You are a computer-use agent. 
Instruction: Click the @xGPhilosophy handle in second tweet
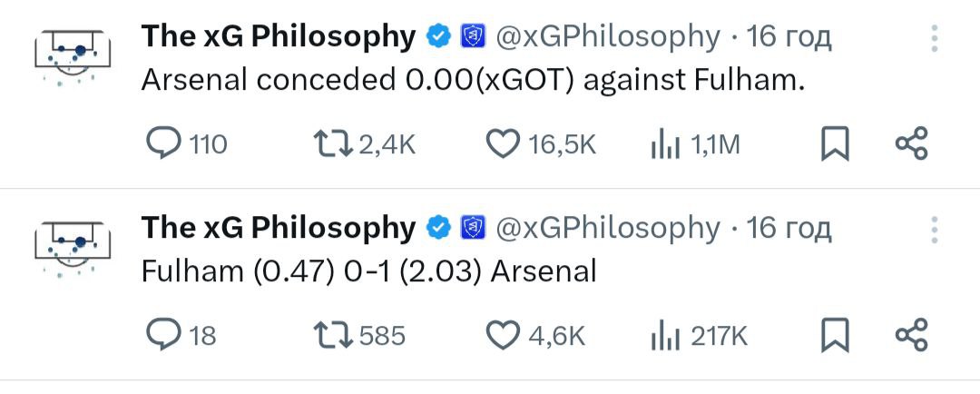(x=607, y=227)
